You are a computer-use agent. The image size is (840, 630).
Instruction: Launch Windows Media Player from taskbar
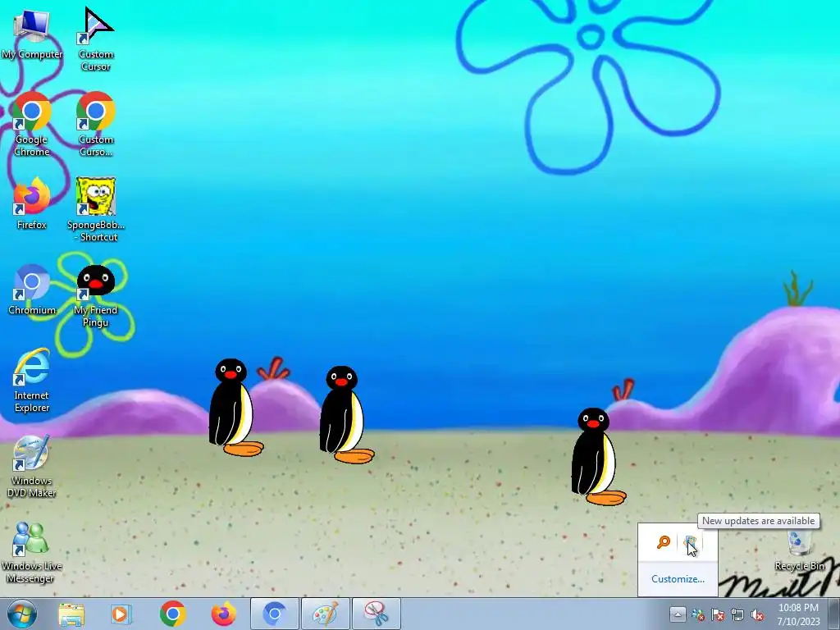point(121,614)
